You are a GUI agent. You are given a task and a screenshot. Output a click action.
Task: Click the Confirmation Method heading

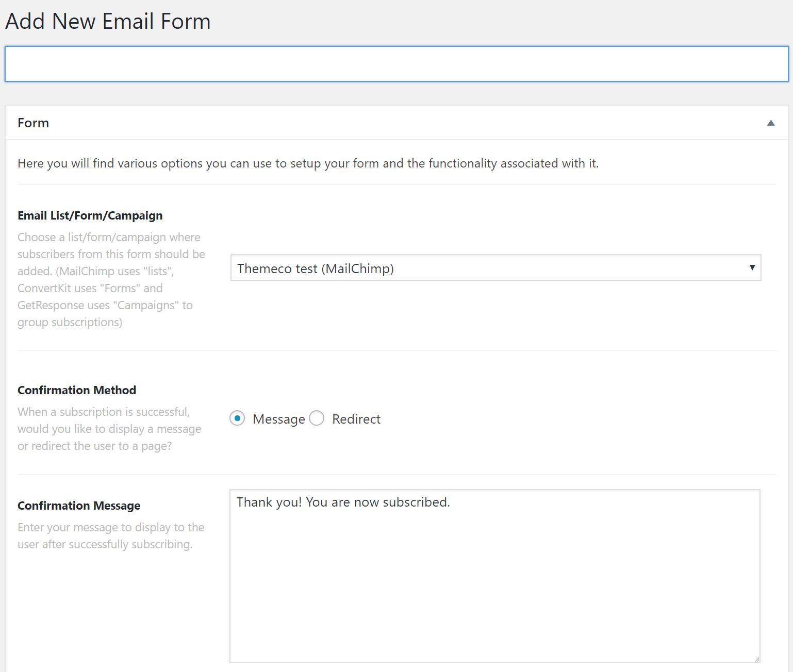(77, 390)
